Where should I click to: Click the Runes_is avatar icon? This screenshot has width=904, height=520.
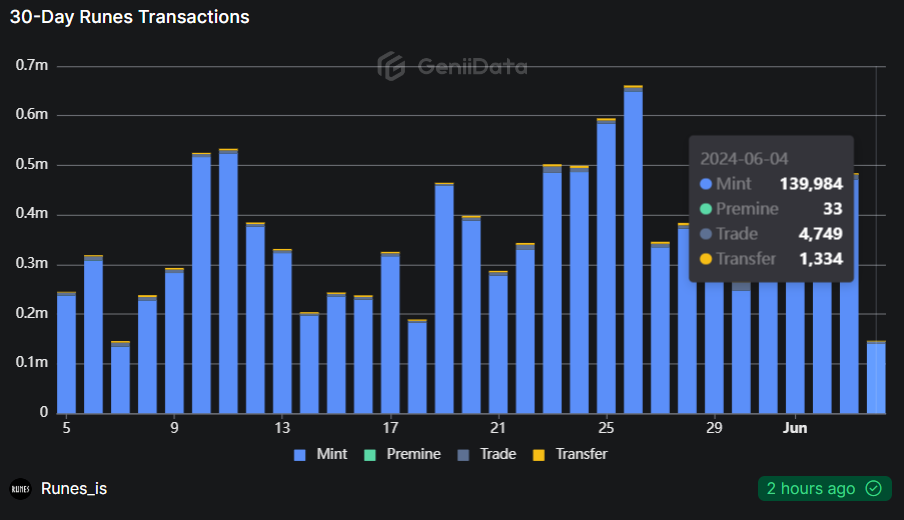[20, 489]
